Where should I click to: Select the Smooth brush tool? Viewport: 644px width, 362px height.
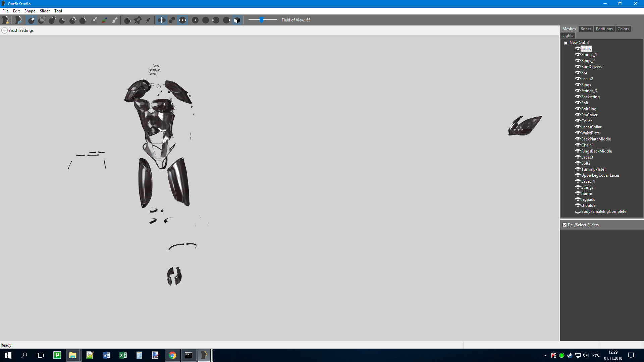coord(83,20)
